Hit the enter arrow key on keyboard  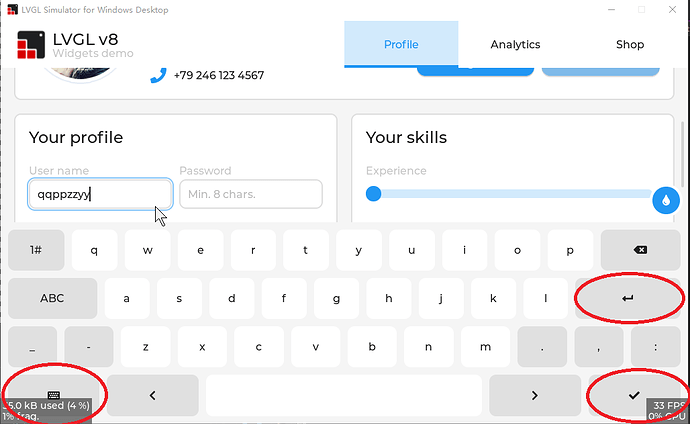(628, 298)
